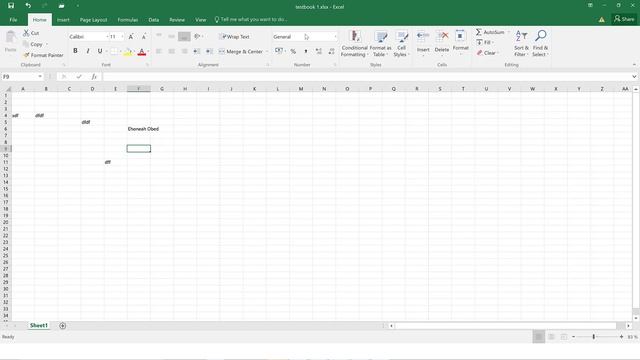Apply percent style to the cell
Viewport: 640px width, 360px height.
pos(293,51)
